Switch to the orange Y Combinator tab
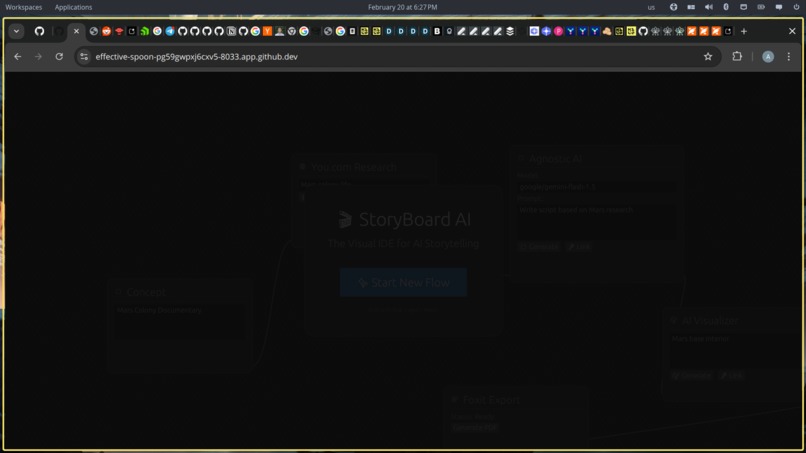Image resolution: width=806 pixels, height=453 pixels. point(267,31)
